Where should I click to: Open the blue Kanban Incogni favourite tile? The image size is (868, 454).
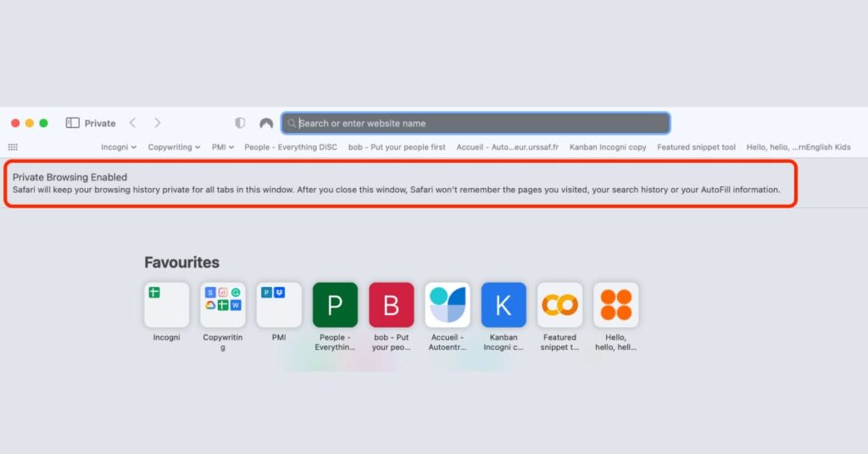(x=504, y=305)
